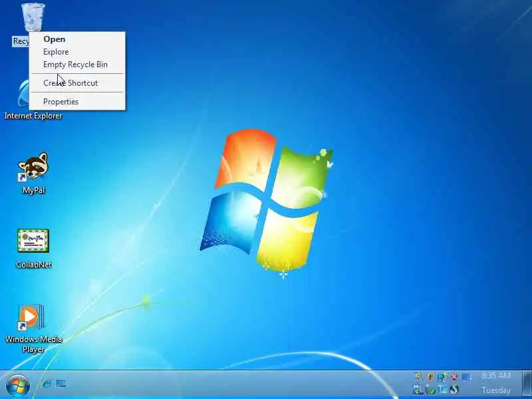Open the Windows Start orb
This screenshot has height=399, width=532.
point(18,386)
